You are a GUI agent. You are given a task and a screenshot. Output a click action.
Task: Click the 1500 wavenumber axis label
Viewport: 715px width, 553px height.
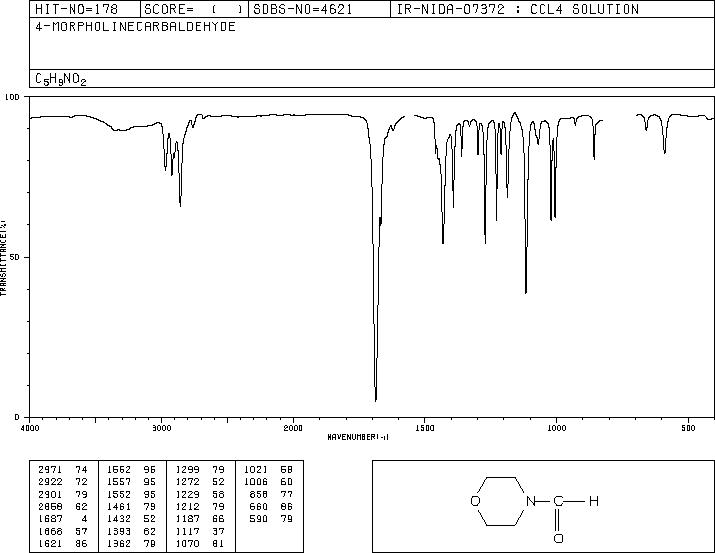click(425, 428)
